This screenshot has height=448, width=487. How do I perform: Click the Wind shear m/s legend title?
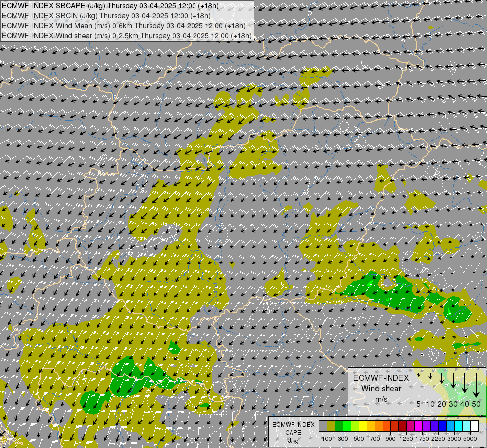381,389
